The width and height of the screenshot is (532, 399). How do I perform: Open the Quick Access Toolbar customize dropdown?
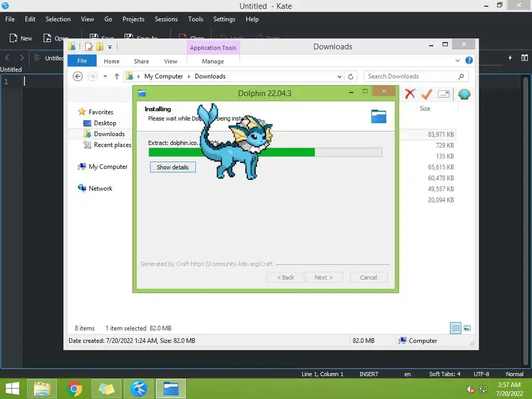(110, 47)
